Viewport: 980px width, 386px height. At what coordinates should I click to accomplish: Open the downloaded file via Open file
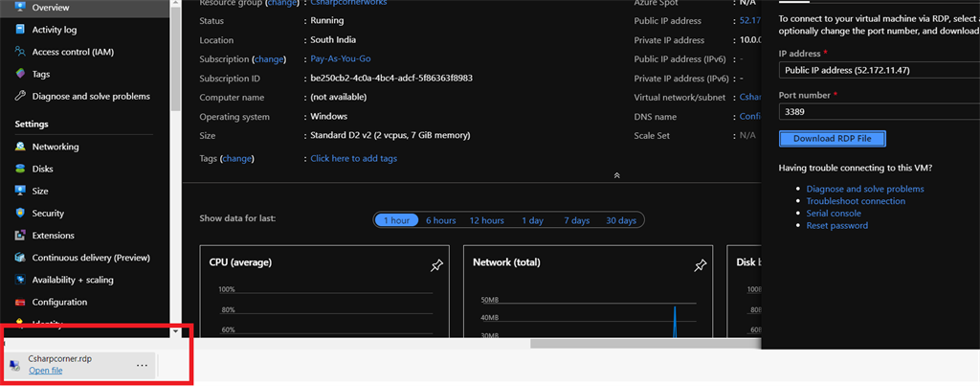click(x=46, y=371)
